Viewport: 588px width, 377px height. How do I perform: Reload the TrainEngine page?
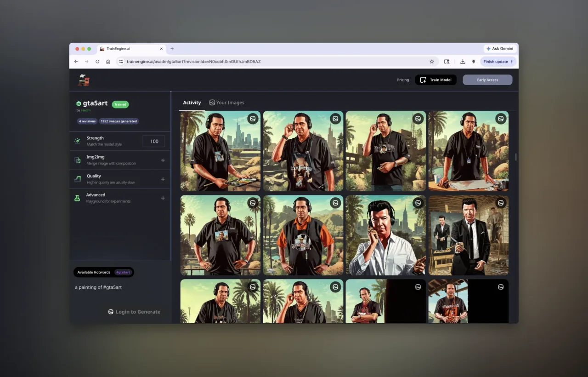pyautogui.click(x=97, y=62)
